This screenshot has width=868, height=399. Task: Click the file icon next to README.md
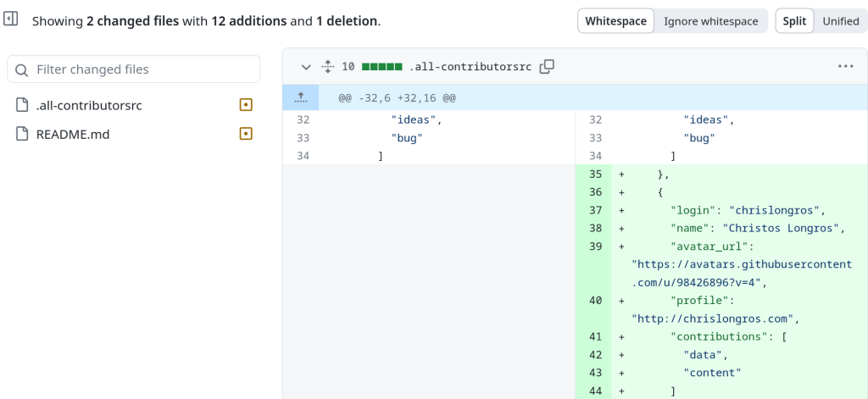(22, 134)
